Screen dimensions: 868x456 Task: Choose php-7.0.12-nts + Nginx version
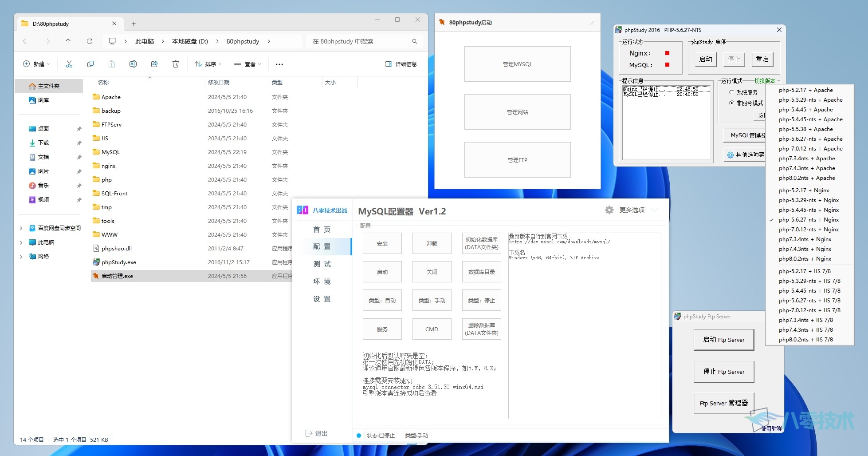tap(809, 229)
